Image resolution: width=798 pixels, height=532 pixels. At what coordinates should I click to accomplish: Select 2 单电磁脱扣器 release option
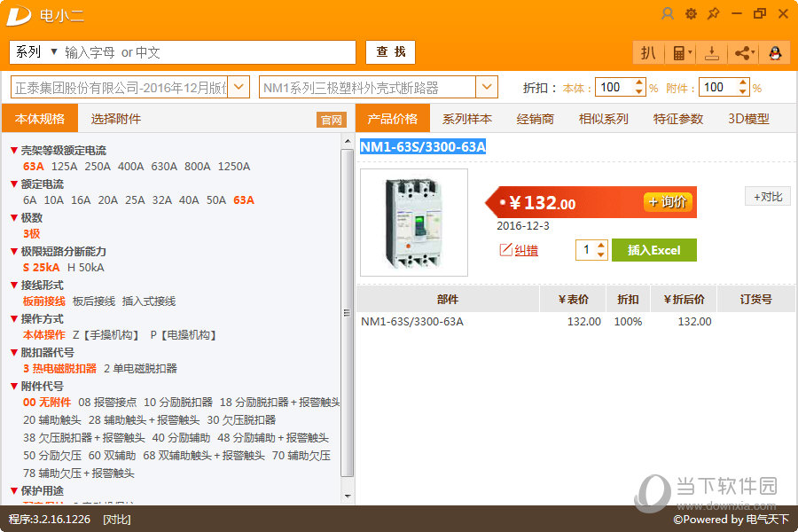tap(140, 368)
